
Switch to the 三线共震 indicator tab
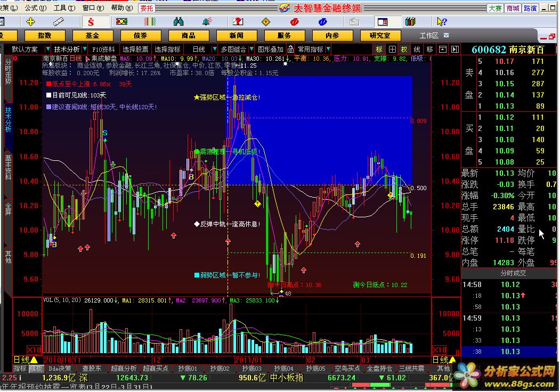pyautogui.click(x=411, y=368)
